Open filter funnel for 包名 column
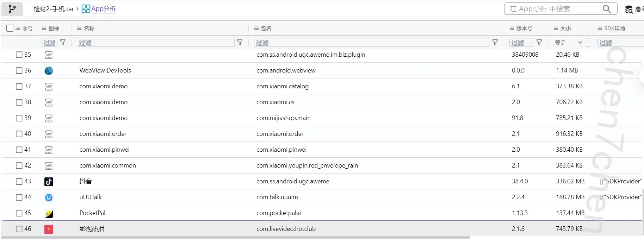 (495, 43)
